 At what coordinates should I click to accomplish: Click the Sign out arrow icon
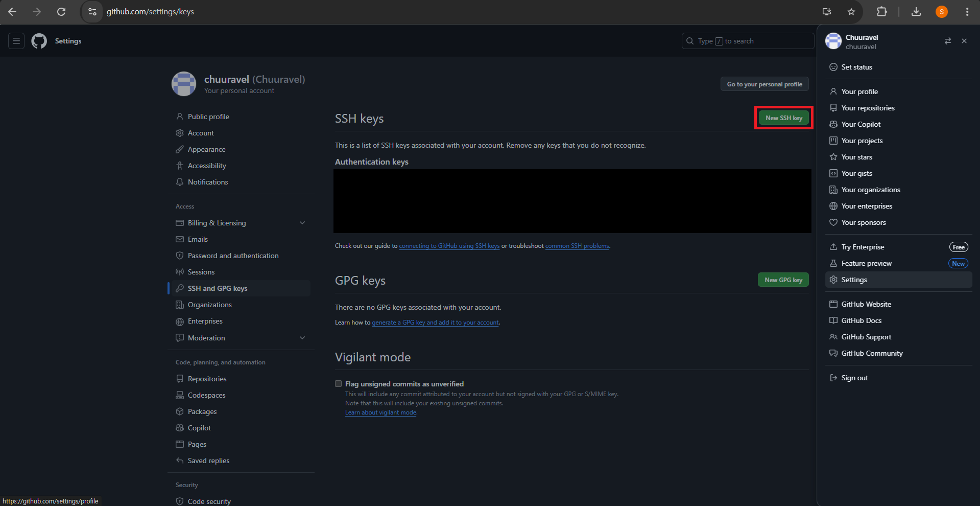click(x=833, y=378)
